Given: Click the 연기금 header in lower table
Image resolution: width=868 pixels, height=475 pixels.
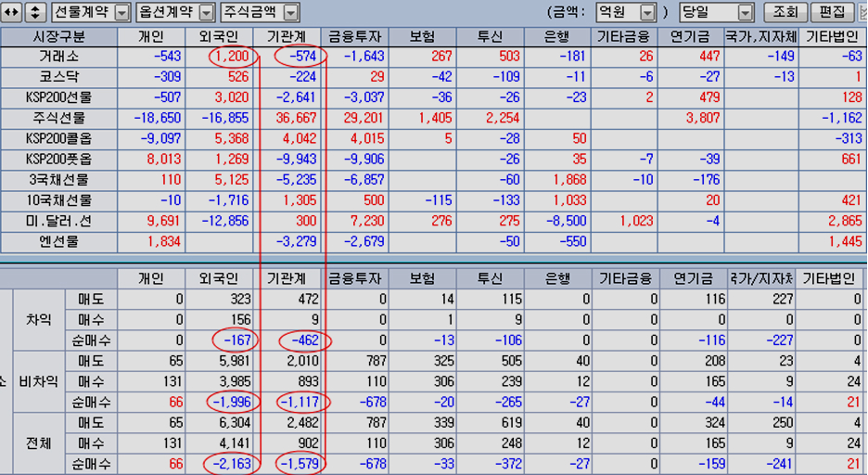Looking at the screenshot, I should [x=691, y=278].
